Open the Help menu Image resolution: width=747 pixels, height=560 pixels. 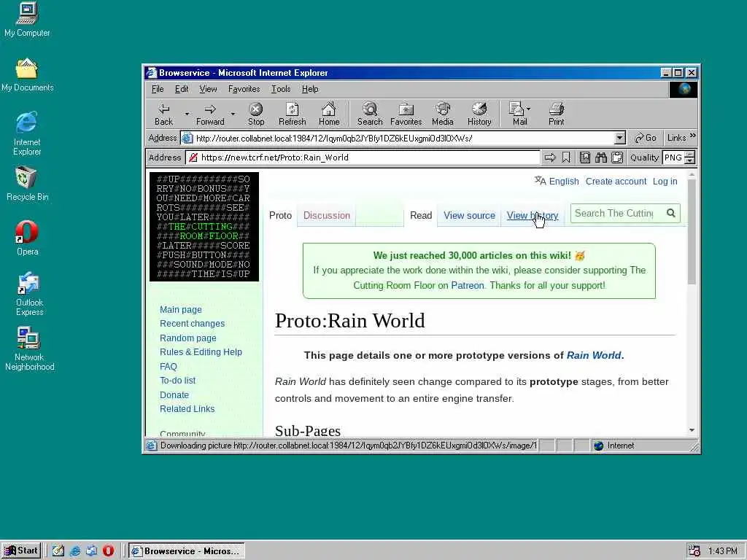[x=309, y=89]
